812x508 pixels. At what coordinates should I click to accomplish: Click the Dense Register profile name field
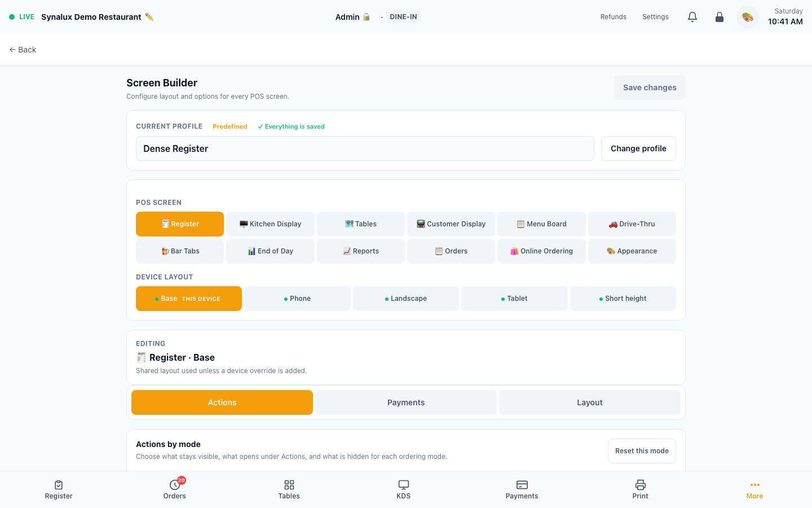coord(365,148)
